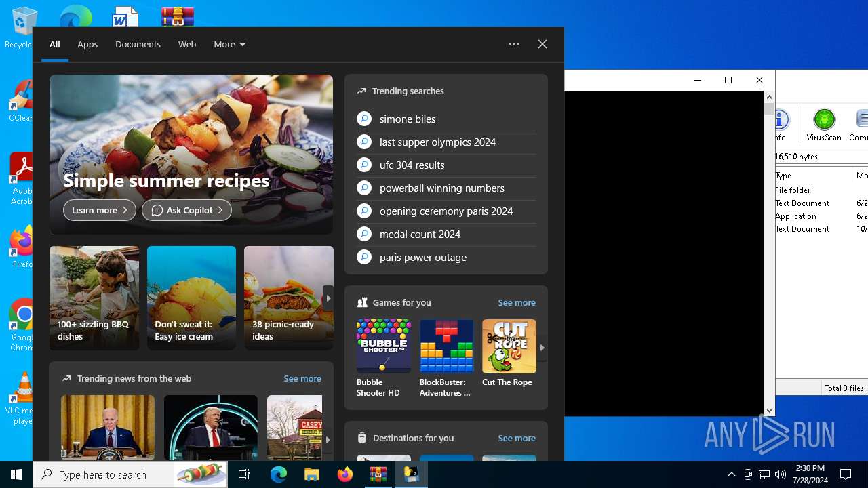Show more games with right arrow
This screenshot has width=868, height=488.
(542, 348)
